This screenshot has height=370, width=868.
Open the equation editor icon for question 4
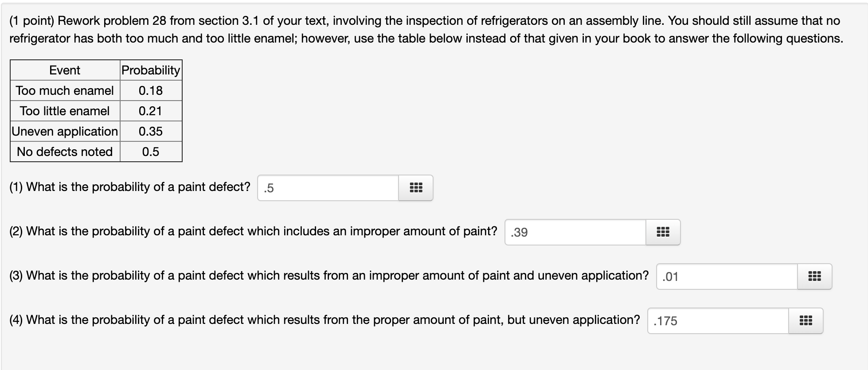tap(805, 321)
